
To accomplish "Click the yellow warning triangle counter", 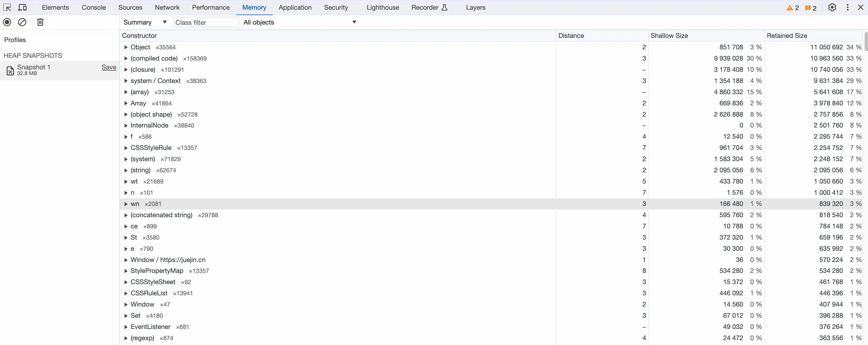I will [792, 8].
